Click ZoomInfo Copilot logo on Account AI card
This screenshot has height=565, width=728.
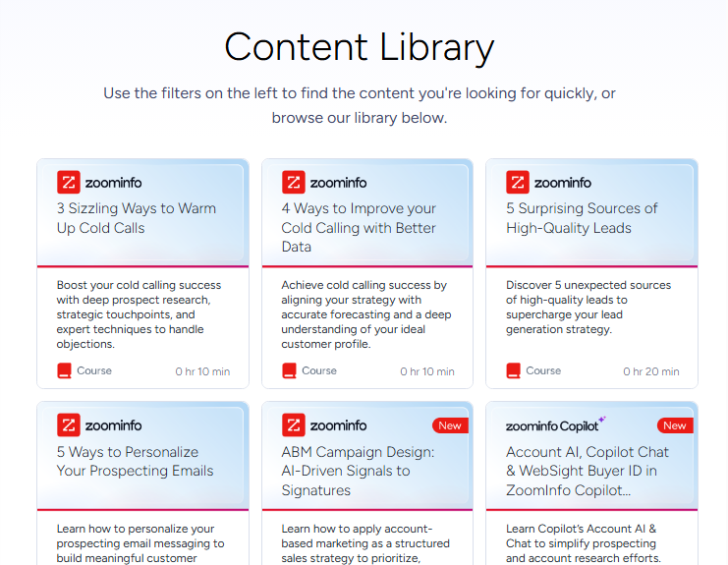(556, 424)
